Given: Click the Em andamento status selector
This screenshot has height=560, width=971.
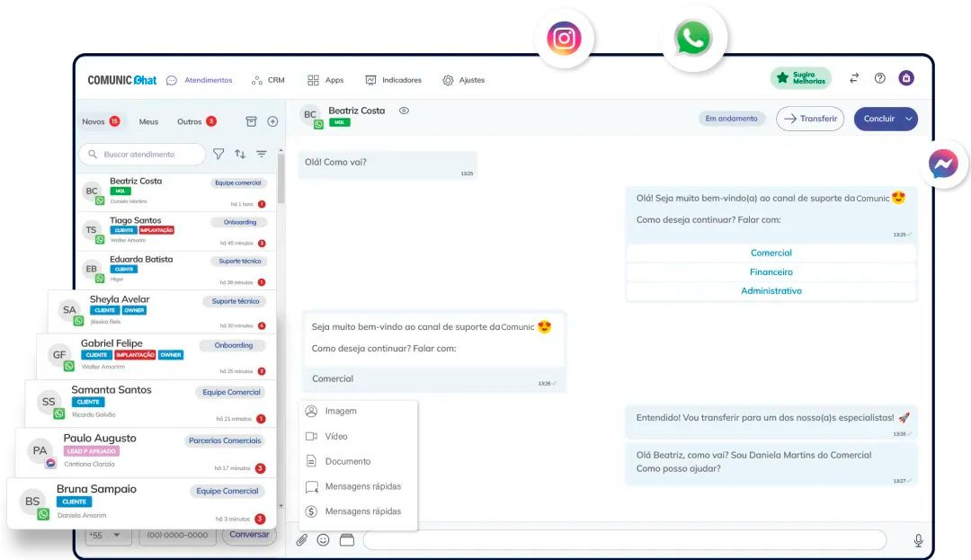Looking at the screenshot, I should coord(731,118).
